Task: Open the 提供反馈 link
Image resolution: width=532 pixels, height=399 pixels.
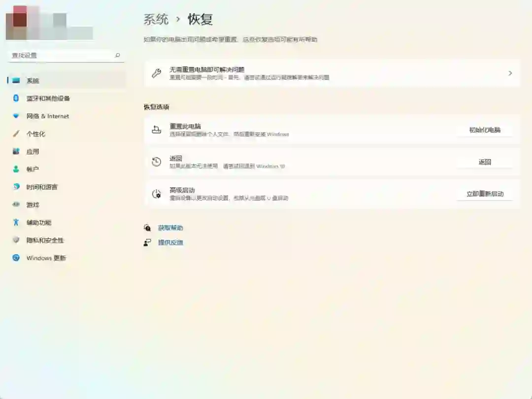Action: click(170, 242)
